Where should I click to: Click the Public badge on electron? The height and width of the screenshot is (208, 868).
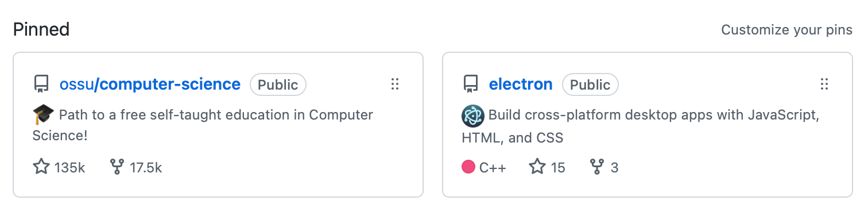point(590,84)
